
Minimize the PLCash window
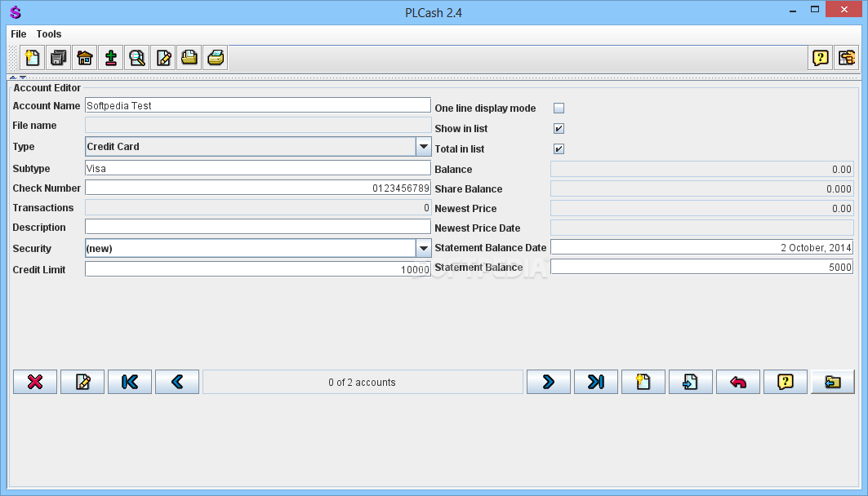pos(793,10)
